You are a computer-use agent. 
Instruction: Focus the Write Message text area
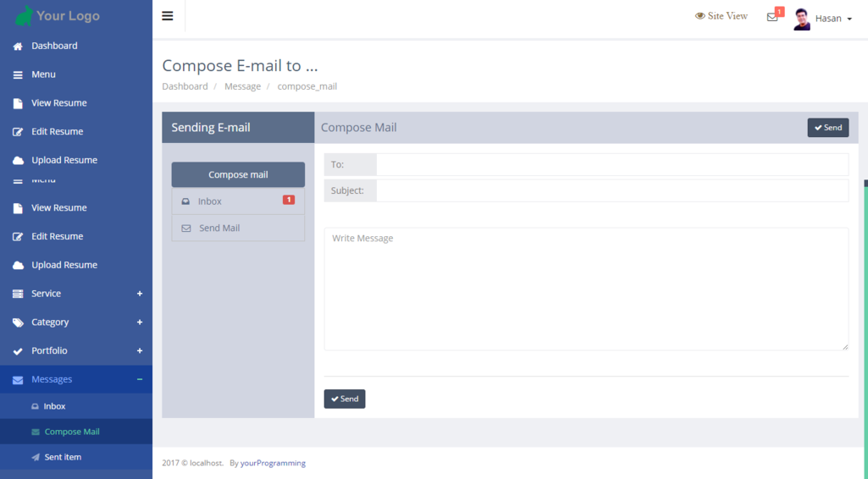click(586, 289)
